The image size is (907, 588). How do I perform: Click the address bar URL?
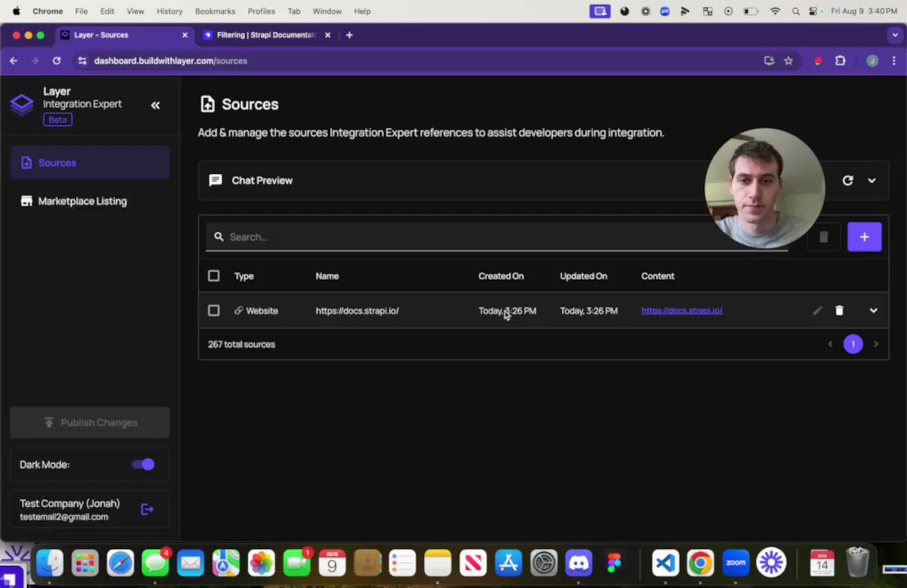pos(171,60)
